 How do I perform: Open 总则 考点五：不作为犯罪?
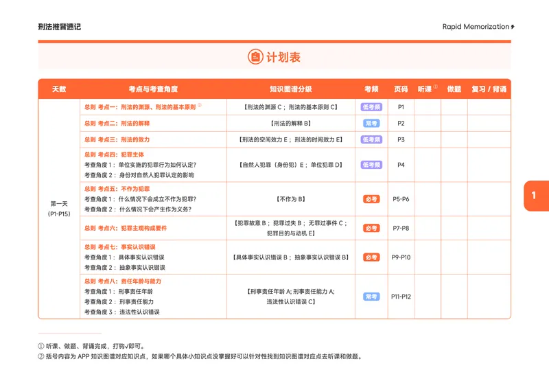(x=117, y=189)
